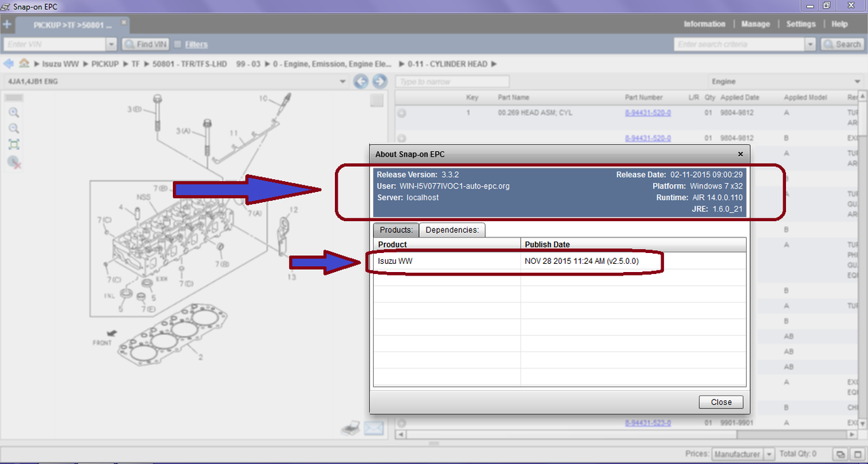Add a new tab with plus icon
Image resolution: width=868 pixels, height=464 pixels.
coord(7,24)
